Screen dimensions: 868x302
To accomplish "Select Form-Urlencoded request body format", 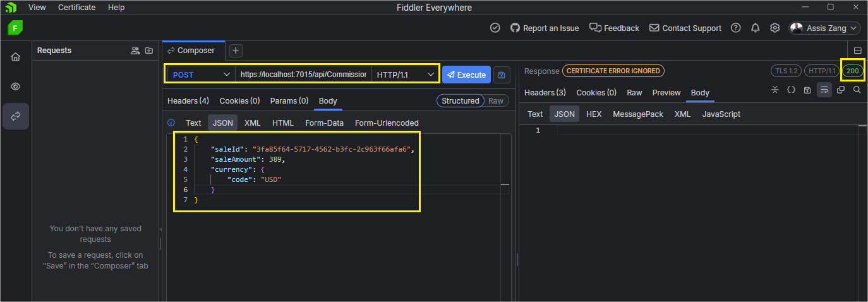I will (387, 123).
